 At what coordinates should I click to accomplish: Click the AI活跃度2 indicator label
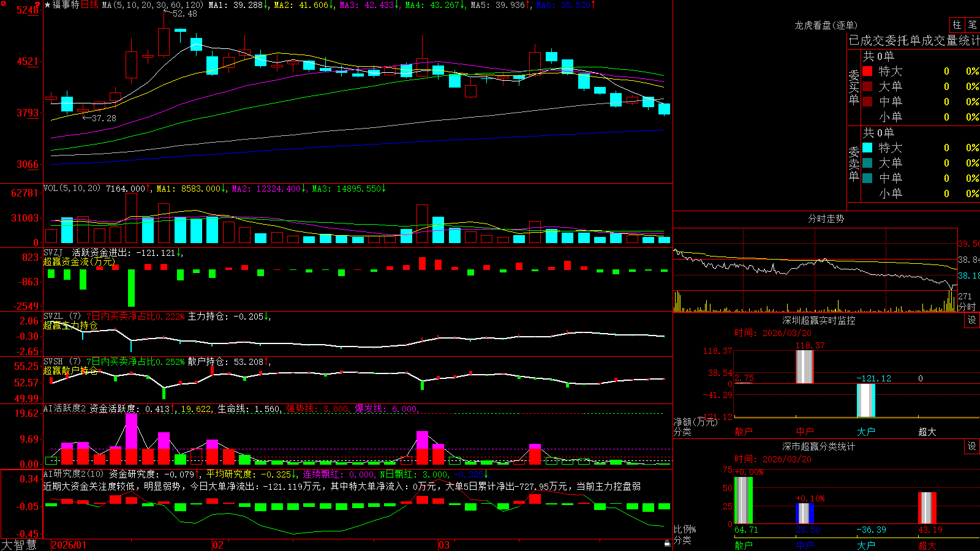click(x=65, y=409)
